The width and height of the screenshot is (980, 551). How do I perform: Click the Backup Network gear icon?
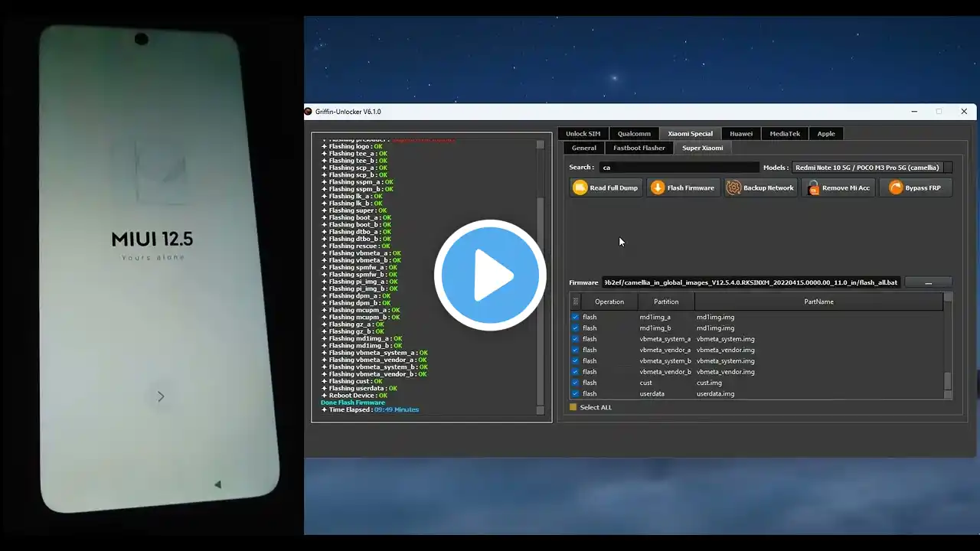[x=733, y=187]
